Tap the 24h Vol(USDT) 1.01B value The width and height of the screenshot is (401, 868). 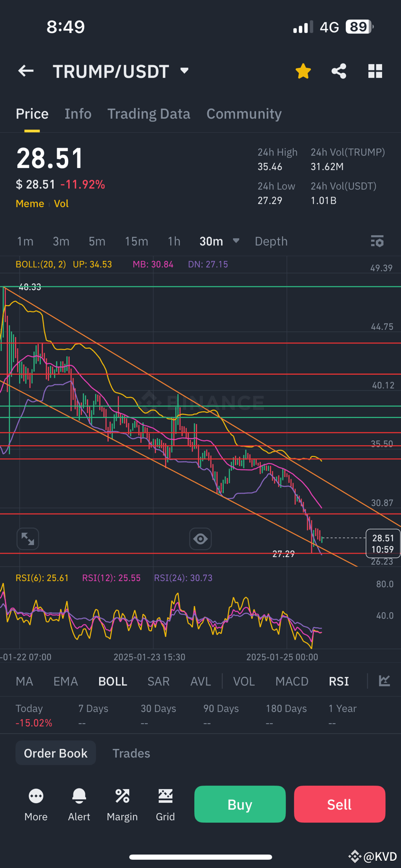click(x=324, y=201)
